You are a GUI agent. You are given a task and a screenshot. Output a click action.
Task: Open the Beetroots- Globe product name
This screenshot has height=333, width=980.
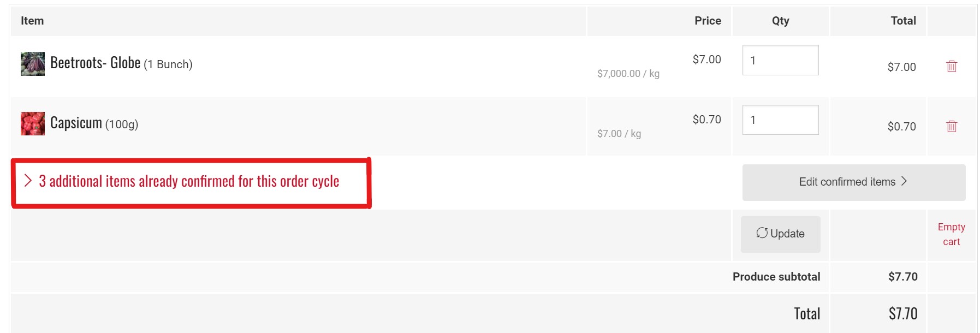click(x=96, y=63)
